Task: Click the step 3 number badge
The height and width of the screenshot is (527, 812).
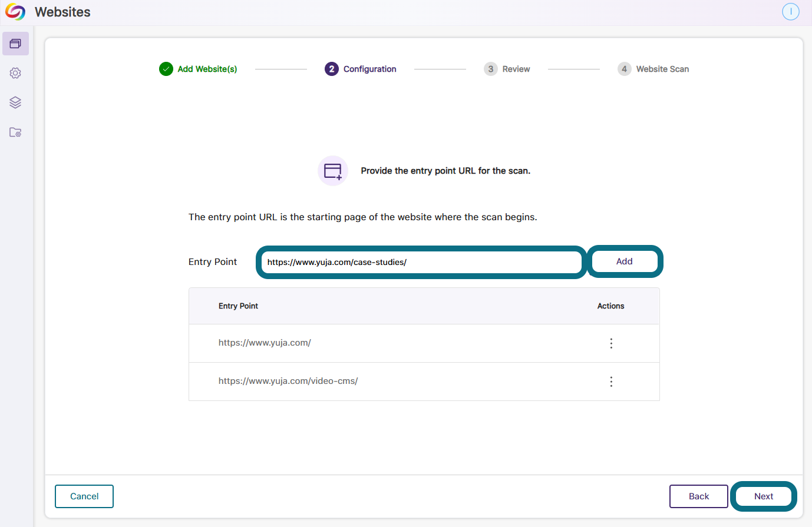Action: [x=491, y=69]
